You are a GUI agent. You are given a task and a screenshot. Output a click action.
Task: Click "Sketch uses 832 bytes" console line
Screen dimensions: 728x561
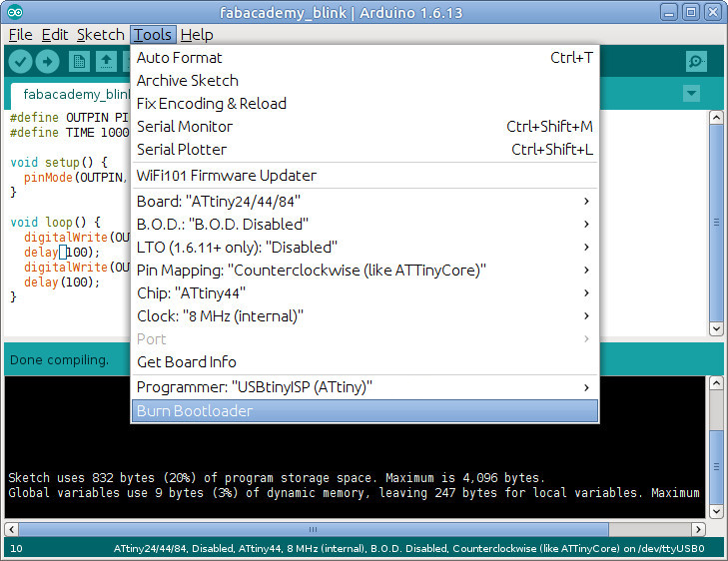pos(277,478)
